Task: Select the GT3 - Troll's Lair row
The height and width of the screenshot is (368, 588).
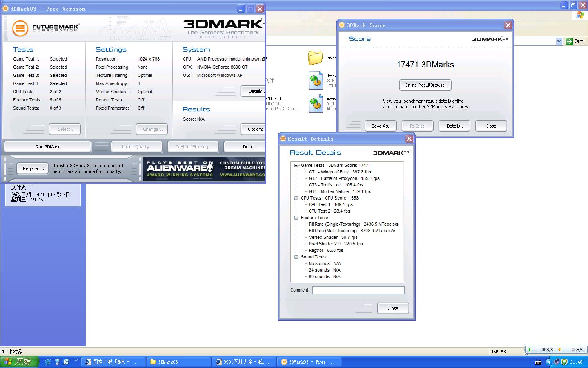Action: coord(336,185)
